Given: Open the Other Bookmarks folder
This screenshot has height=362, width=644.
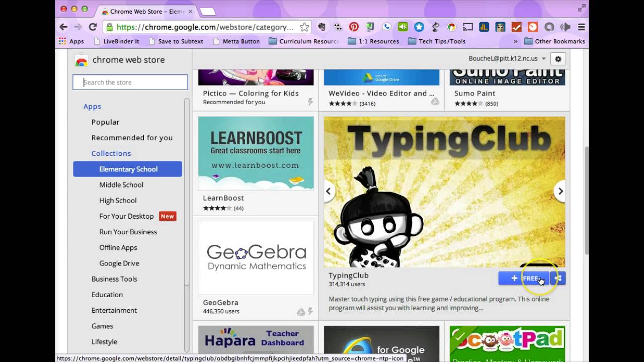Looking at the screenshot, I should point(554,41).
